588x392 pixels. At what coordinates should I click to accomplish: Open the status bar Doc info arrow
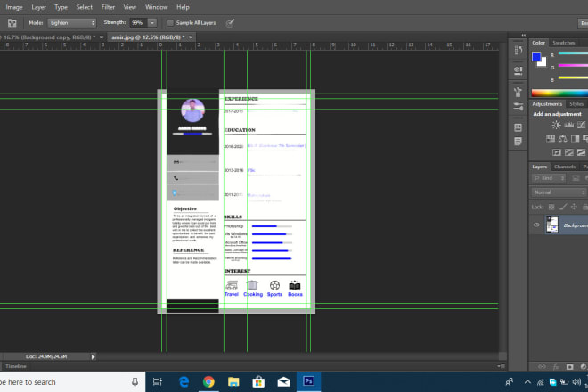[x=93, y=356]
